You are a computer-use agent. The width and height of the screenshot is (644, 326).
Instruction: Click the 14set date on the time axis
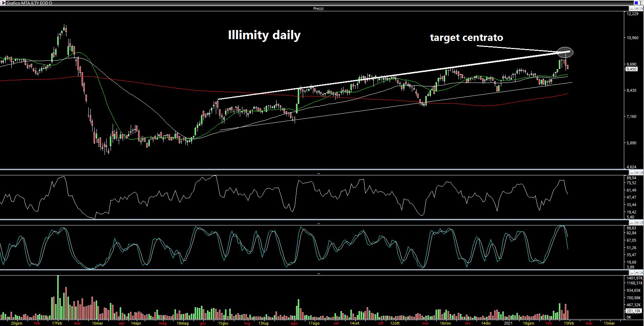[355, 323]
